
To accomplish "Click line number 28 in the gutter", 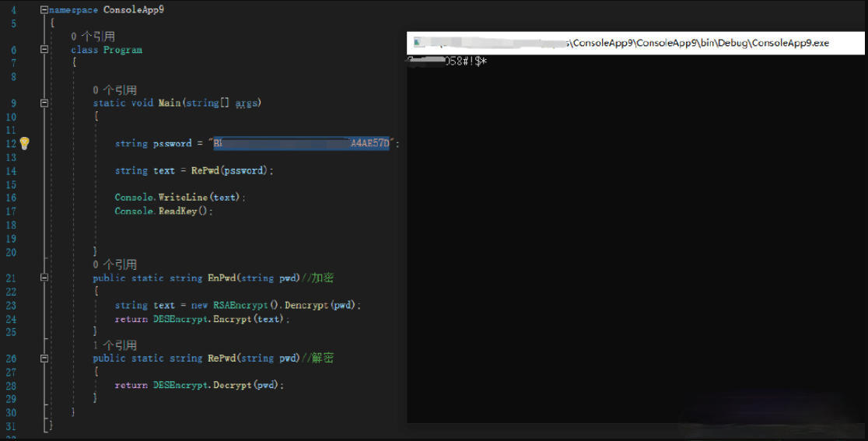I will [x=11, y=386].
